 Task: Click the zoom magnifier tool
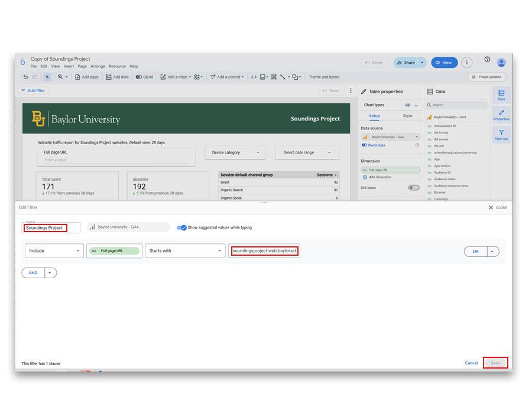(x=60, y=77)
